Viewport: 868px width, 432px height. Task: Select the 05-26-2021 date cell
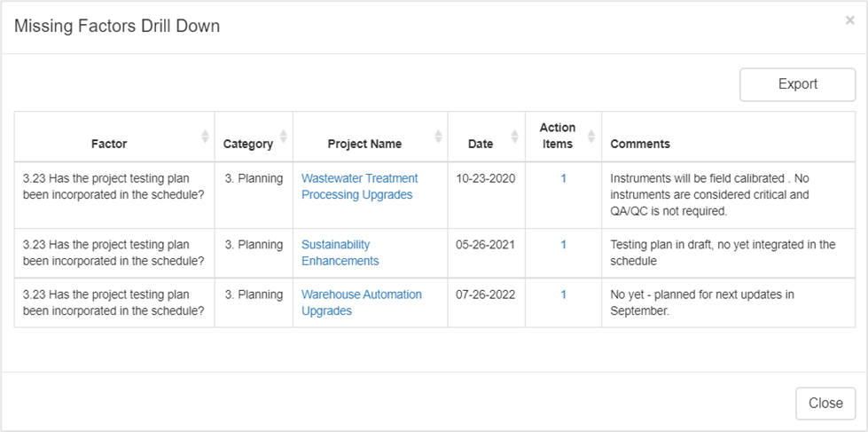[x=485, y=245]
